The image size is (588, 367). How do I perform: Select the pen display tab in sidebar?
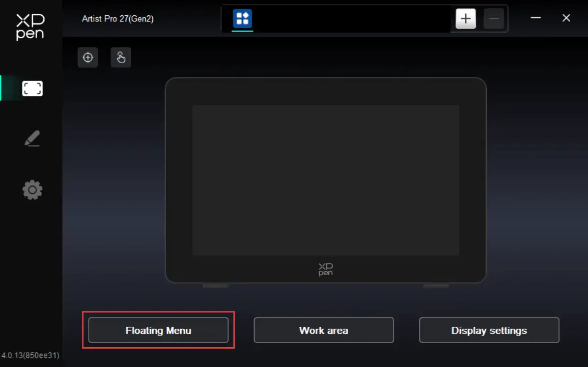[32, 89]
